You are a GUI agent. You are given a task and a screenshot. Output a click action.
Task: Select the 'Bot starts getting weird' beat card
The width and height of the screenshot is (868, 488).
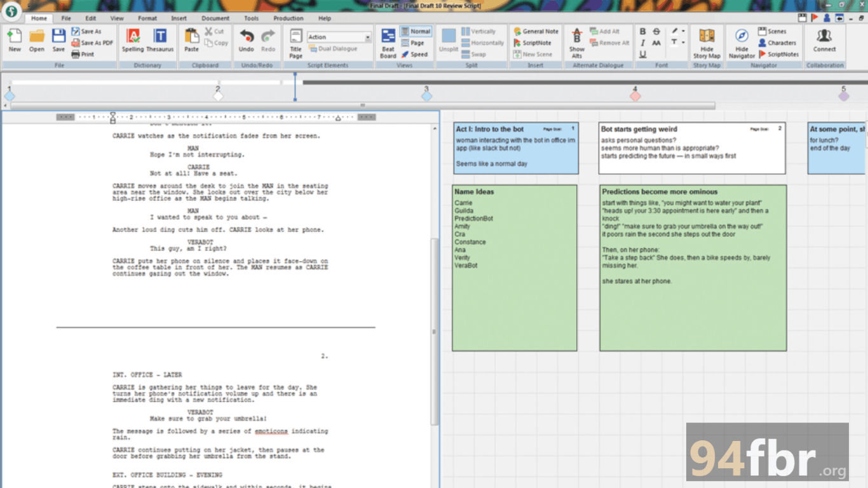click(x=692, y=148)
